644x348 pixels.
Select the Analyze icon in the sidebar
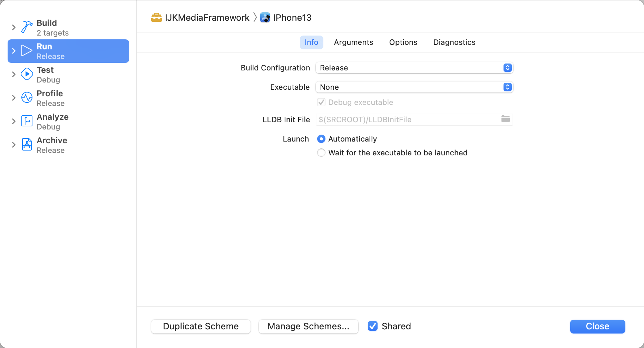27,121
